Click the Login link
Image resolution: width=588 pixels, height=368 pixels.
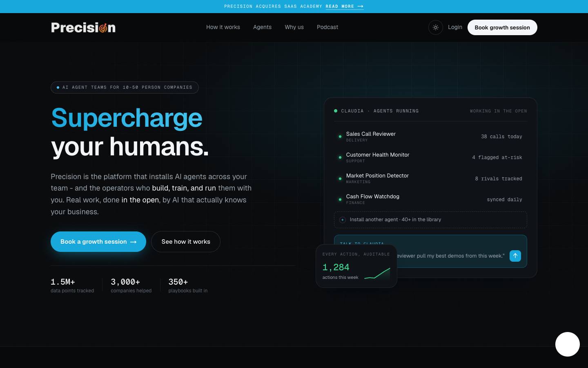coord(455,27)
